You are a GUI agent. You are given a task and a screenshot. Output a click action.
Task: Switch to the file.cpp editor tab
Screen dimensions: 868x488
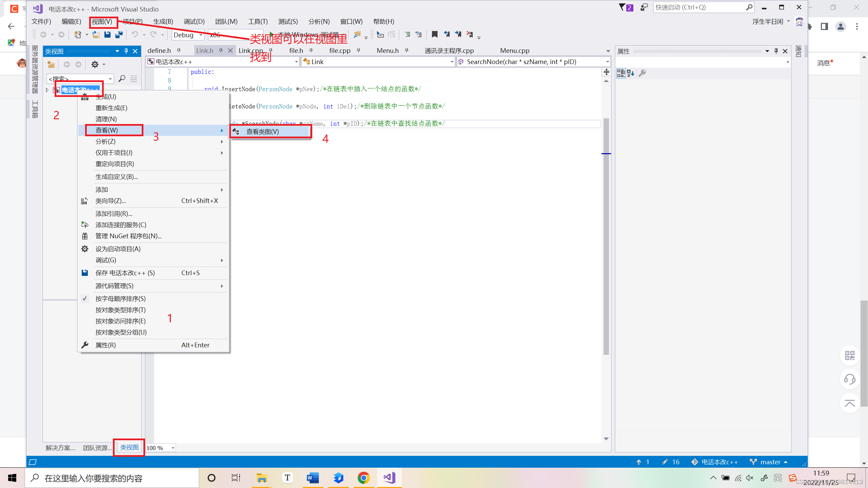pyautogui.click(x=339, y=50)
